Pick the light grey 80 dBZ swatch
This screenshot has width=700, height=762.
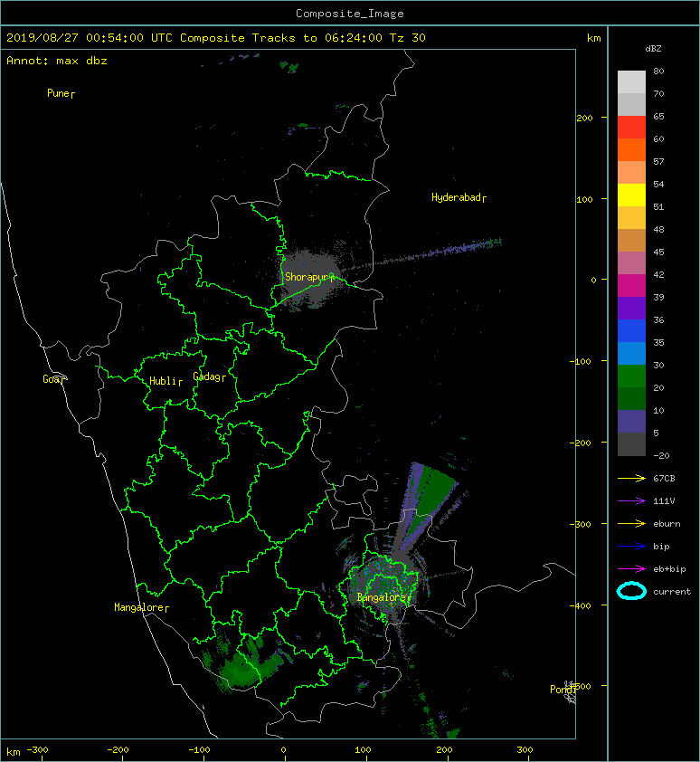tap(631, 81)
